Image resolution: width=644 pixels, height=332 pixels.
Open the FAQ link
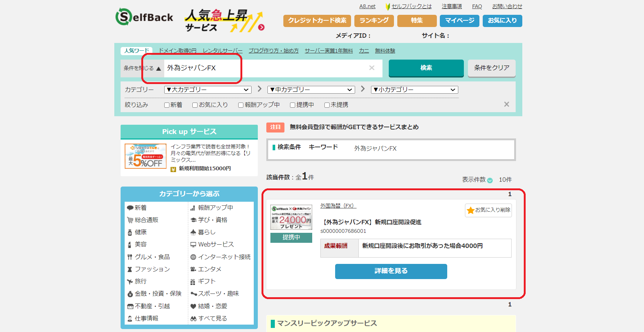pyautogui.click(x=477, y=6)
